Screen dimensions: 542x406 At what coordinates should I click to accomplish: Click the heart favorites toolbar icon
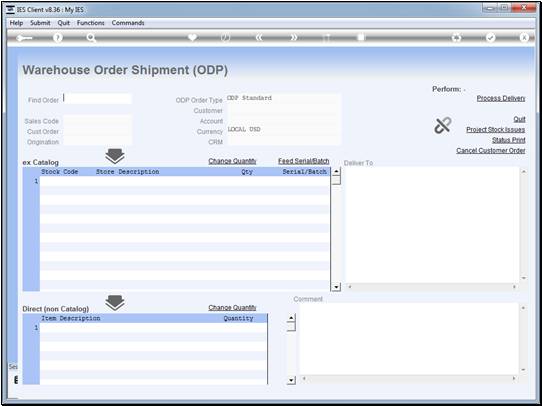(192, 38)
